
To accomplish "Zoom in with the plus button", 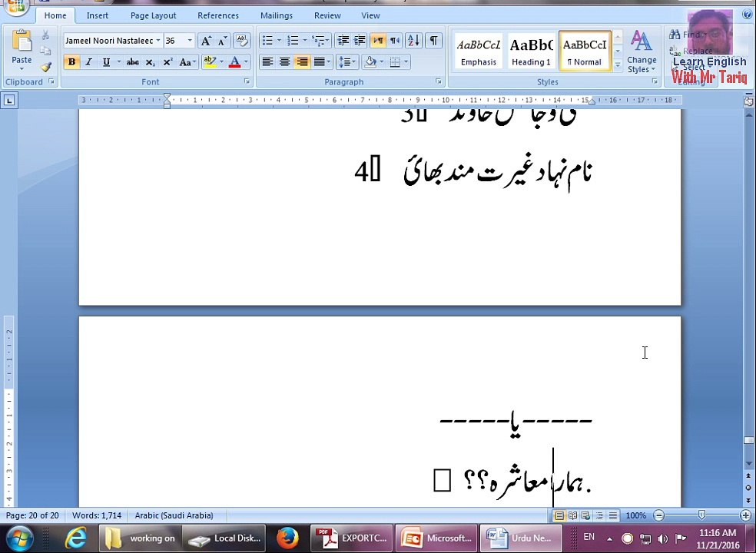I will coord(745,515).
